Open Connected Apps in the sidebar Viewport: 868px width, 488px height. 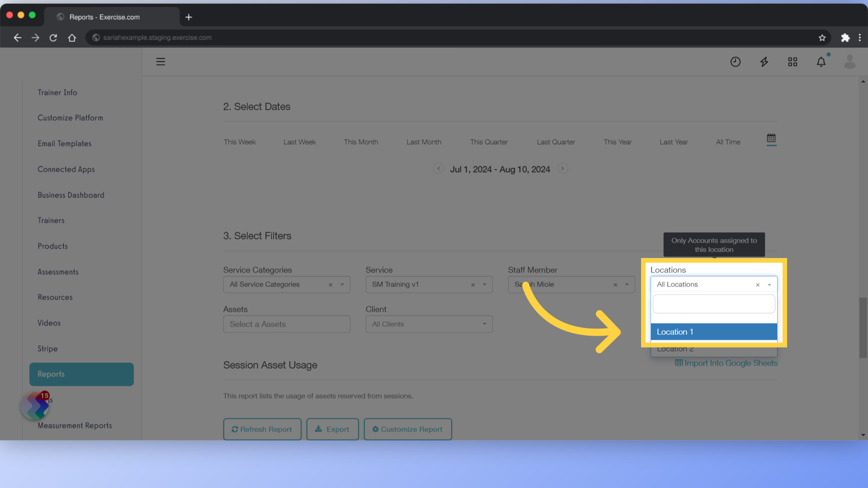point(66,169)
